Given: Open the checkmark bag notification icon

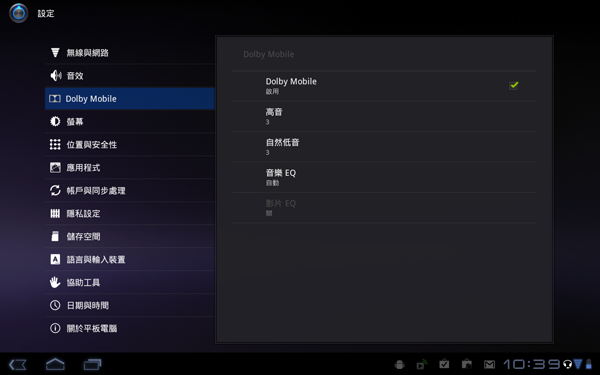Looking at the screenshot, I should tap(444, 364).
